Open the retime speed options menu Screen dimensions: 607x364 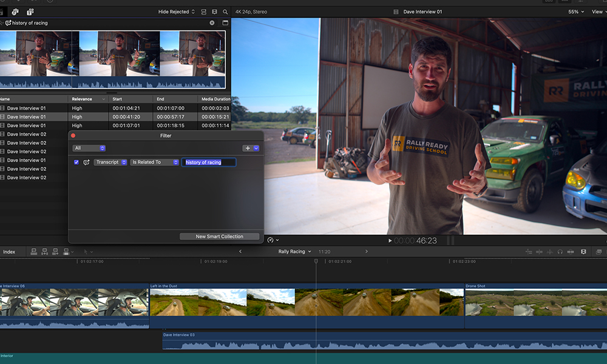[273, 240]
